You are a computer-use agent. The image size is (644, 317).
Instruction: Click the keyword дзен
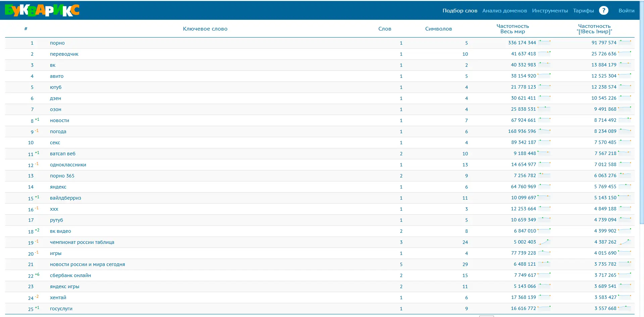coord(55,98)
